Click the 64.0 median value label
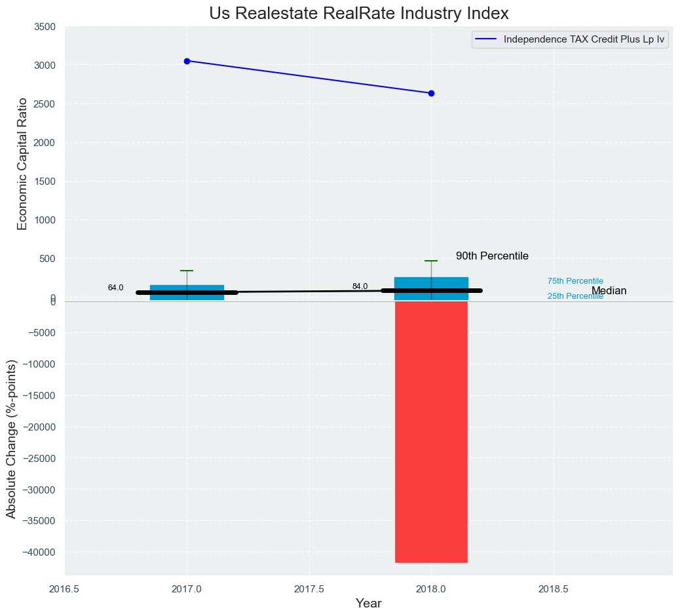The width and height of the screenshot is (680, 616). (x=115, y=288)
